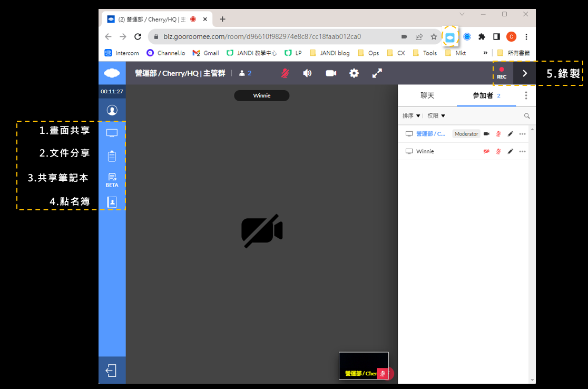588x389 pixels.
Task: Toggle the camera in top bar
Action: (x=331, y=73)
